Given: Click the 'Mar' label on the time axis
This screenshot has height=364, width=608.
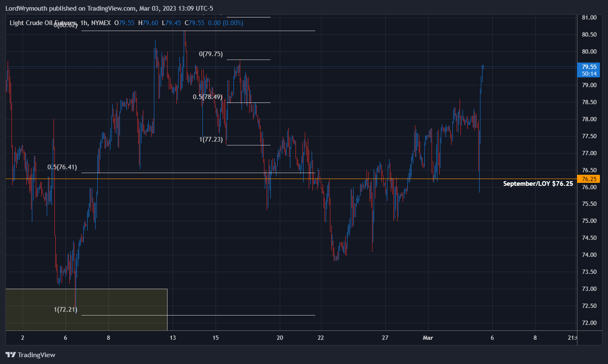Looking at the screenshot, I should [428, 338].
